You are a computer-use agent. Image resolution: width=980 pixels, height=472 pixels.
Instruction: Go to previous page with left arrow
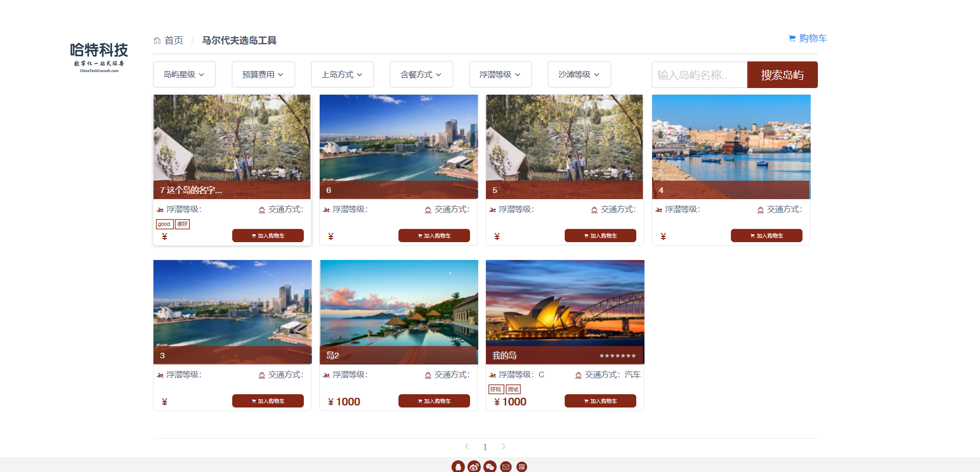coord(466,446)
